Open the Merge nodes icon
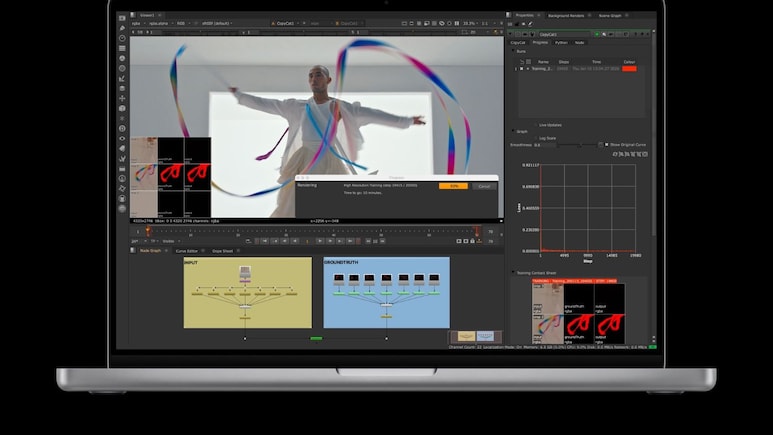 tap(122, 88)
